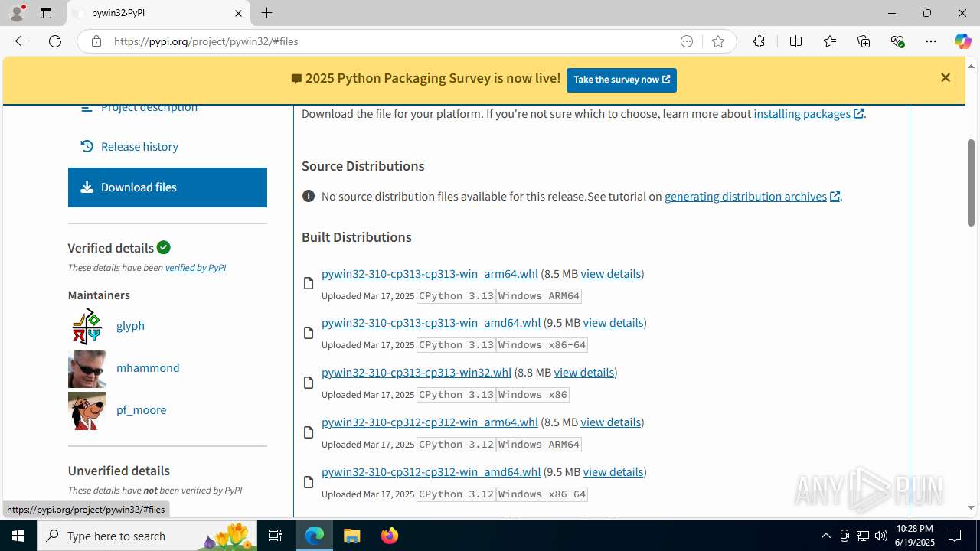Click Take the survey now button
This screenshot has height=551, width=980.
tap(622, 80)
